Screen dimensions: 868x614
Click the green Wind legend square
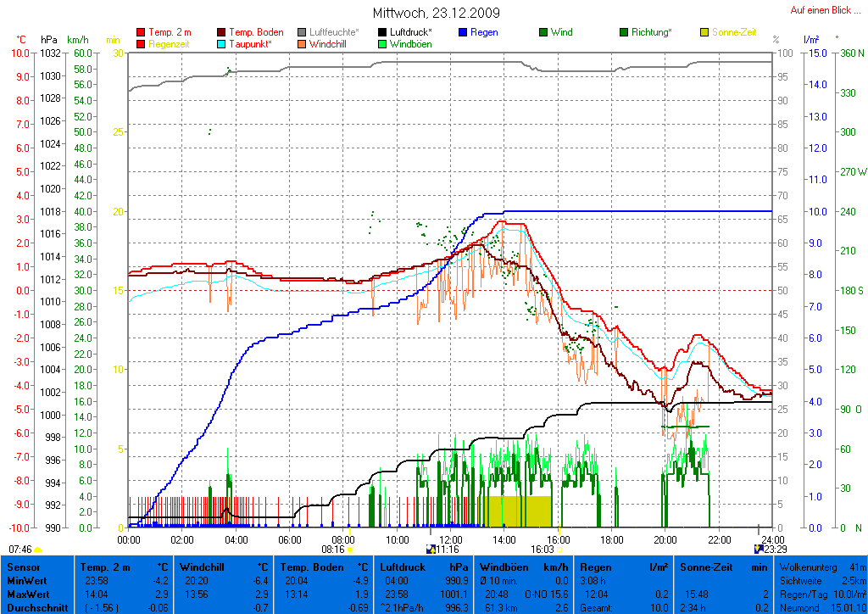tap(543, 32)
